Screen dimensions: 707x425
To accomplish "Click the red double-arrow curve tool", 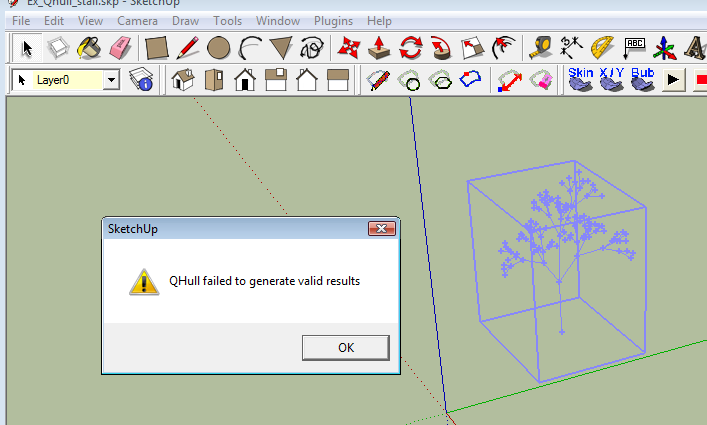I will (510, 80).
